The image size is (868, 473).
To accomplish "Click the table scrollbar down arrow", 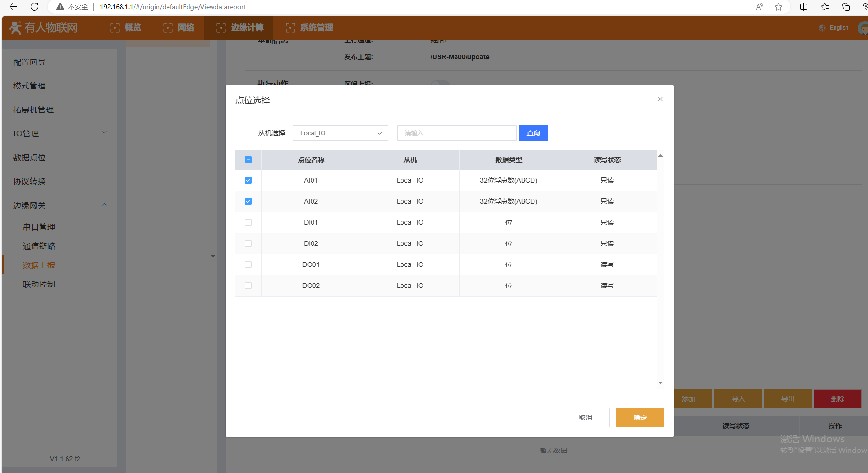I will coord(660,383).
